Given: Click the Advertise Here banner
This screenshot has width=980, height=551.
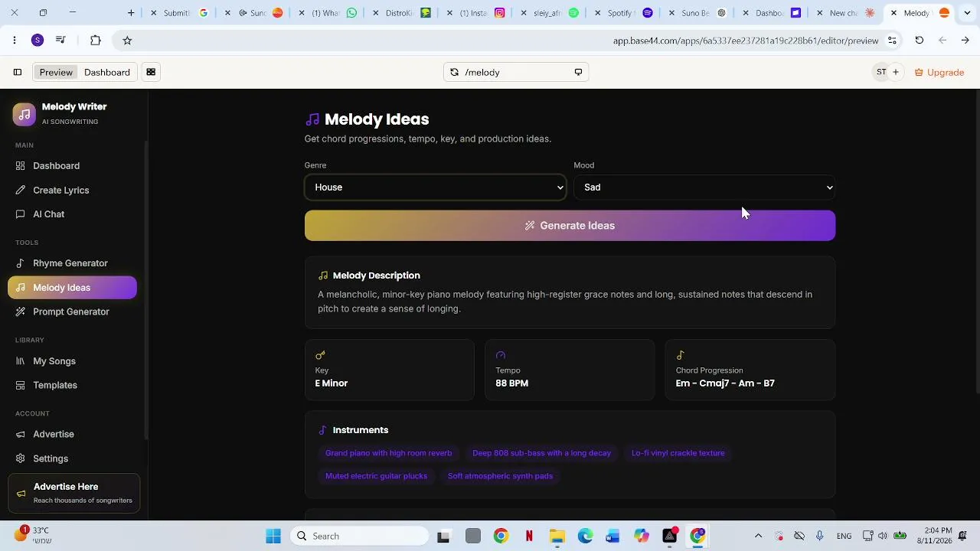Looking at the screenshot, I should coord(74,494).
